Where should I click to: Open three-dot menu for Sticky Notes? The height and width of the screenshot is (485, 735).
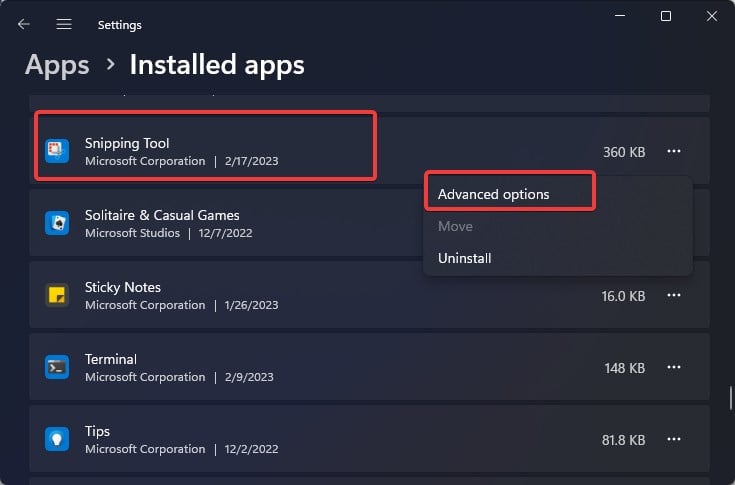coord(674,296)
